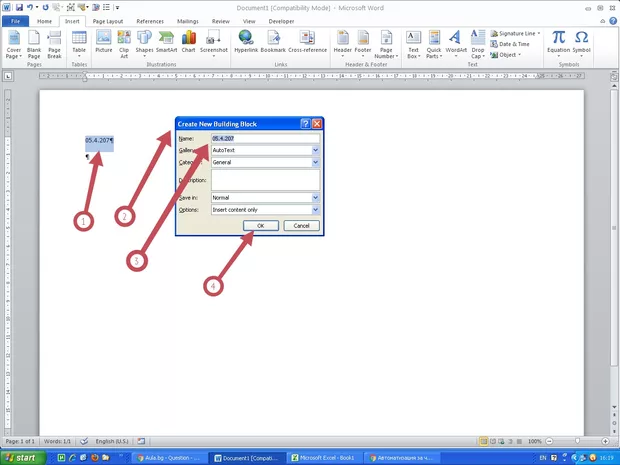This screenshot has height=465, width=620.
Task: Open the Footer gallery
Action: (363, 43)
